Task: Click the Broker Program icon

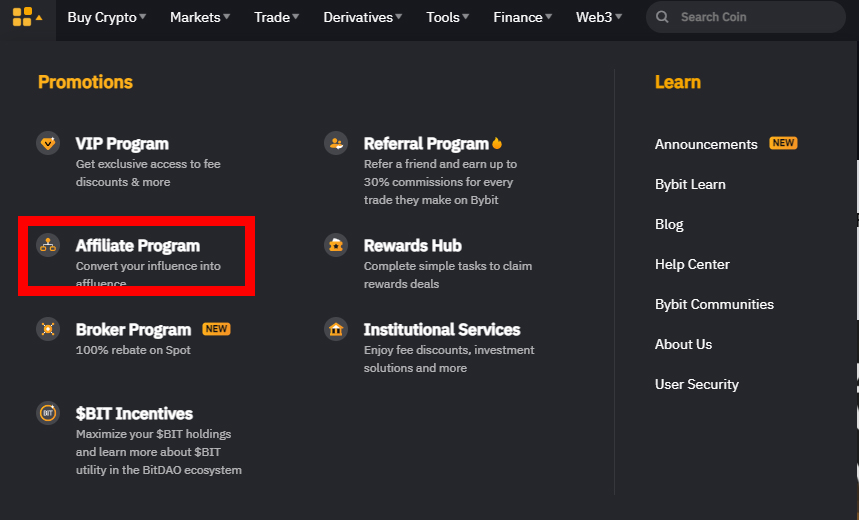Action: click(48, 329)
